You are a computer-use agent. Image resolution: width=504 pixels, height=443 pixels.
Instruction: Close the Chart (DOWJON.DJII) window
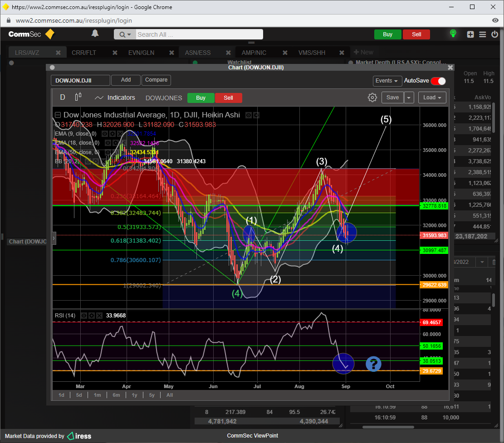click(450, 68)
